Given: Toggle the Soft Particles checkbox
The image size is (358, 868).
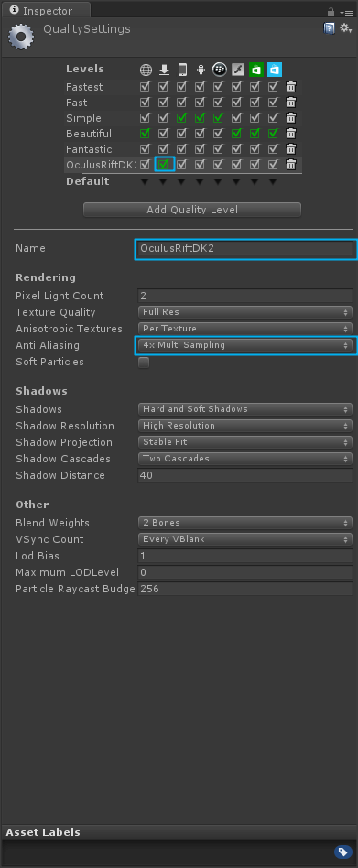Looking at the screenshot, I should tap(144, 363).
